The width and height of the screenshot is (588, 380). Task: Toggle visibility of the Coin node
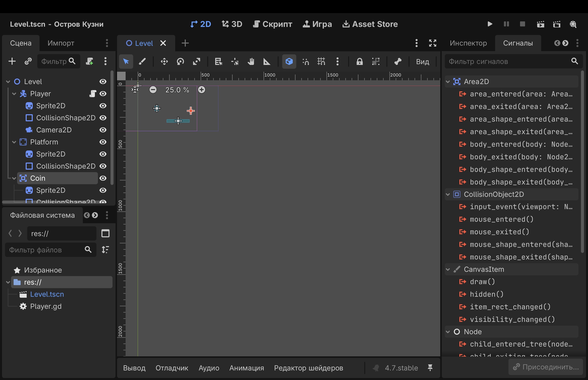pyautogui.click(x=103, y=178)
